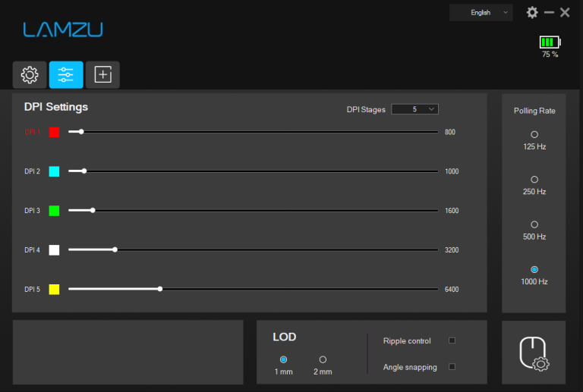Click the cyan DPI 2 color swatch

[54, 171]
